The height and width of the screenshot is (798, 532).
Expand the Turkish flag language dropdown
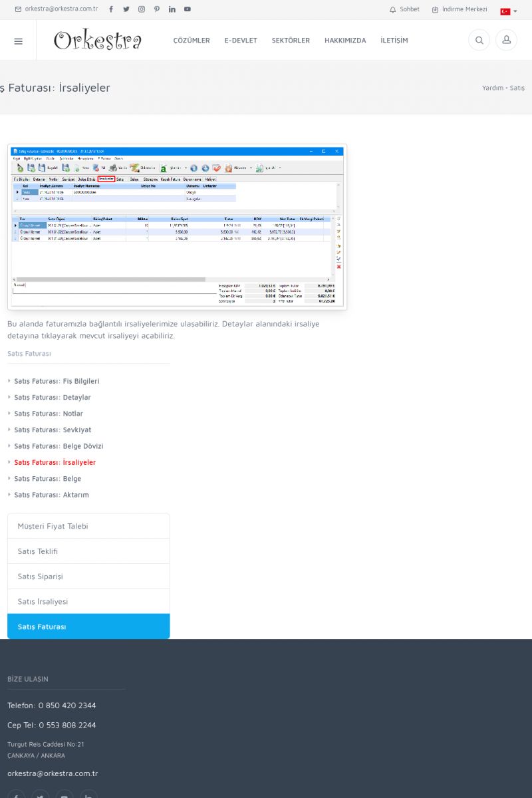coord(508,11)
